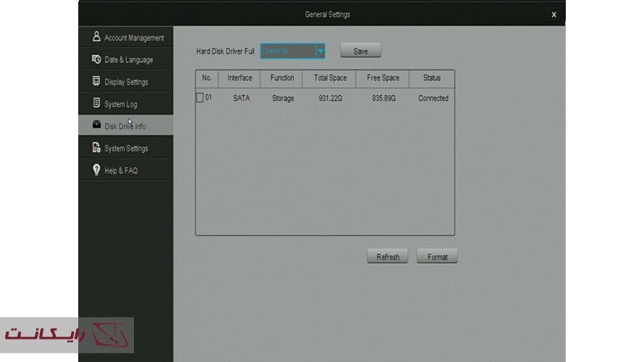Click the Free Space column header

[383, 78]
